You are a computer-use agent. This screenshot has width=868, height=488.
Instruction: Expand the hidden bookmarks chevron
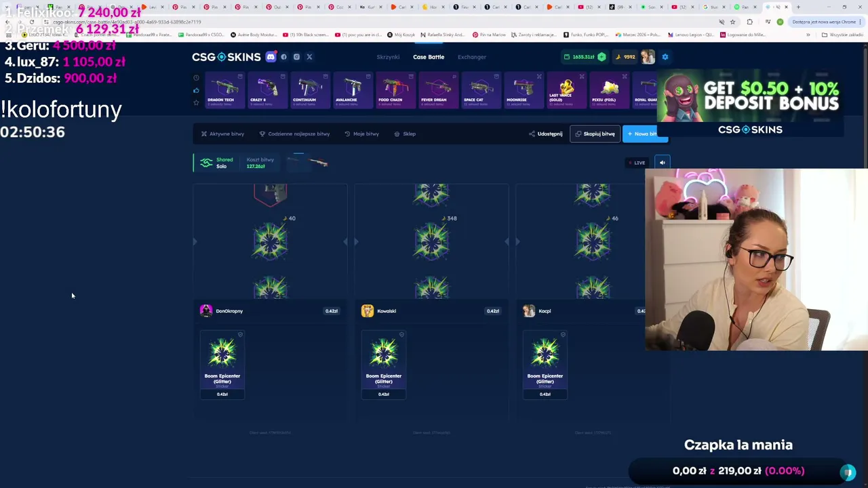point(808,35)
